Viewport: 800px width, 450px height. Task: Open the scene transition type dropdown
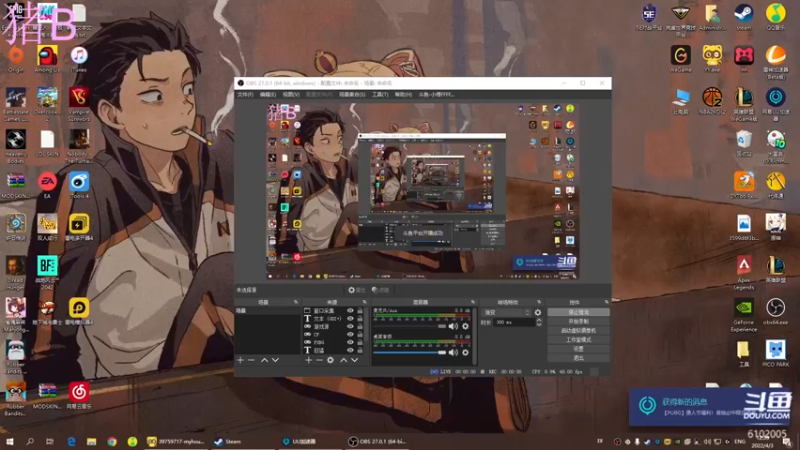[x=507, y=312]
